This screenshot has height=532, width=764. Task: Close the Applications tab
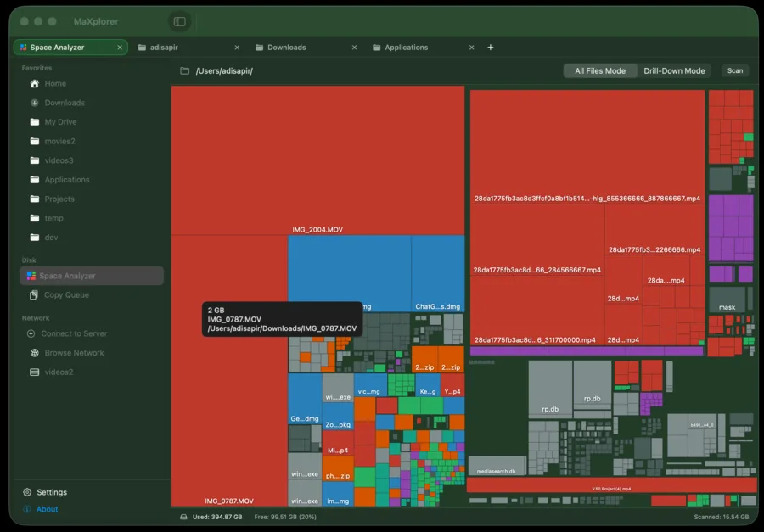point(472,48)
